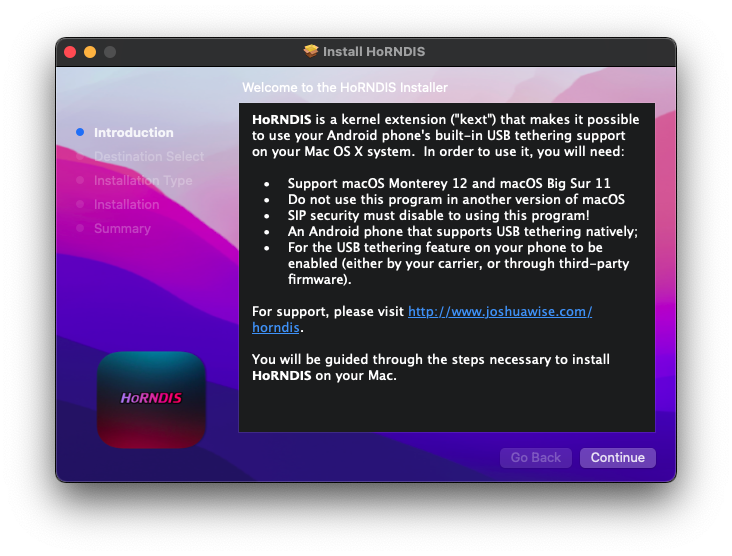
Task: Click 'For the USB tethering feature' bullet line
Action: coord(458,263)
